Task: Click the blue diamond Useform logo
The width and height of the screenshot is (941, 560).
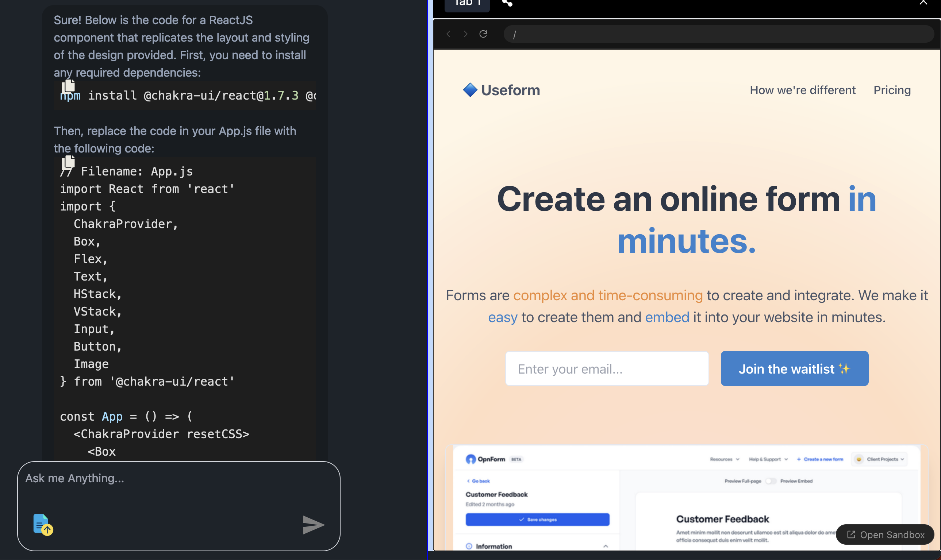Action: [470, 90]
